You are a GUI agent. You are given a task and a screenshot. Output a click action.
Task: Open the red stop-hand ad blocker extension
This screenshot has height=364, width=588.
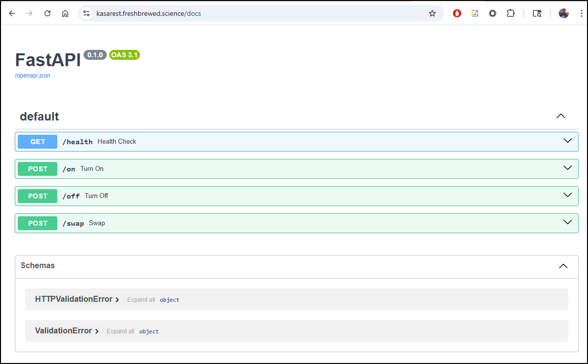457,13
